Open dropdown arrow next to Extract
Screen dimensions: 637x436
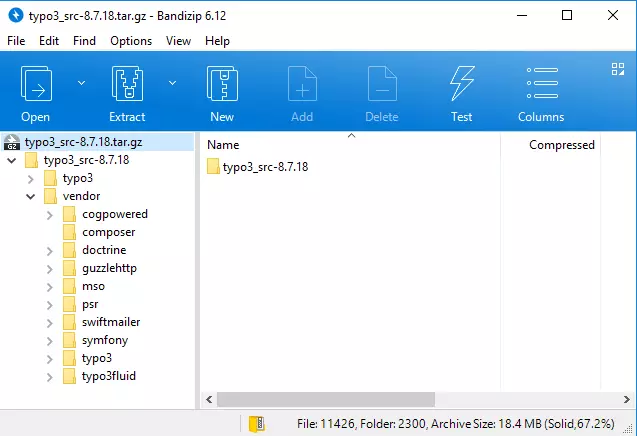click(172, 82)
